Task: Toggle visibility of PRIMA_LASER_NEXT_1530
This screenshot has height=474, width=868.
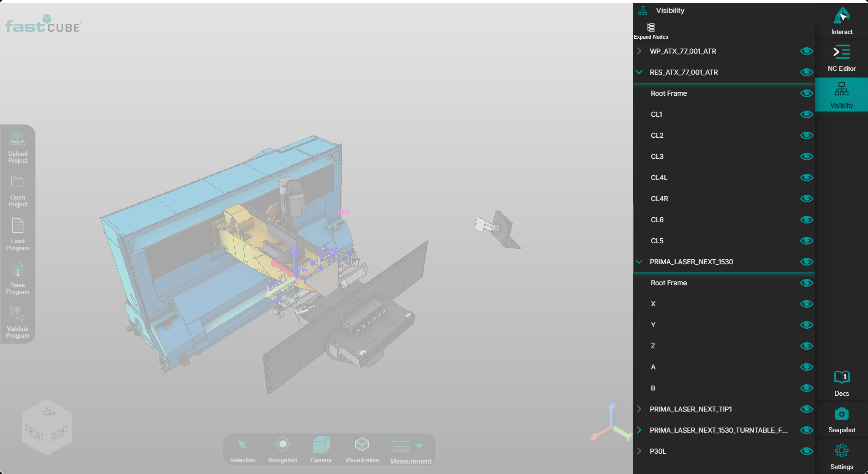Action: [x=806, y=261]
